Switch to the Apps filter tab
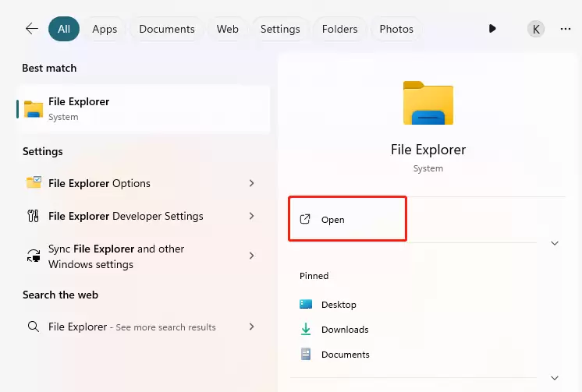The width and height of the screenshot is (582, 392). pyautogui.click(x=105, y=29)
